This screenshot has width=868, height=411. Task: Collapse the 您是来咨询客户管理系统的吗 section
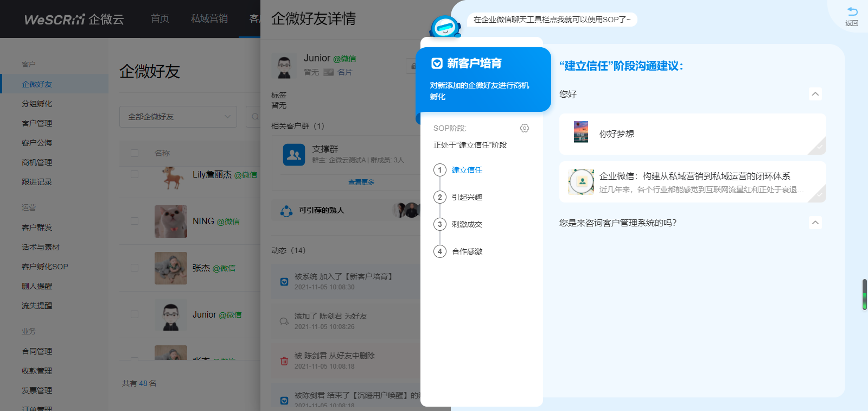(x=815, y=223)
